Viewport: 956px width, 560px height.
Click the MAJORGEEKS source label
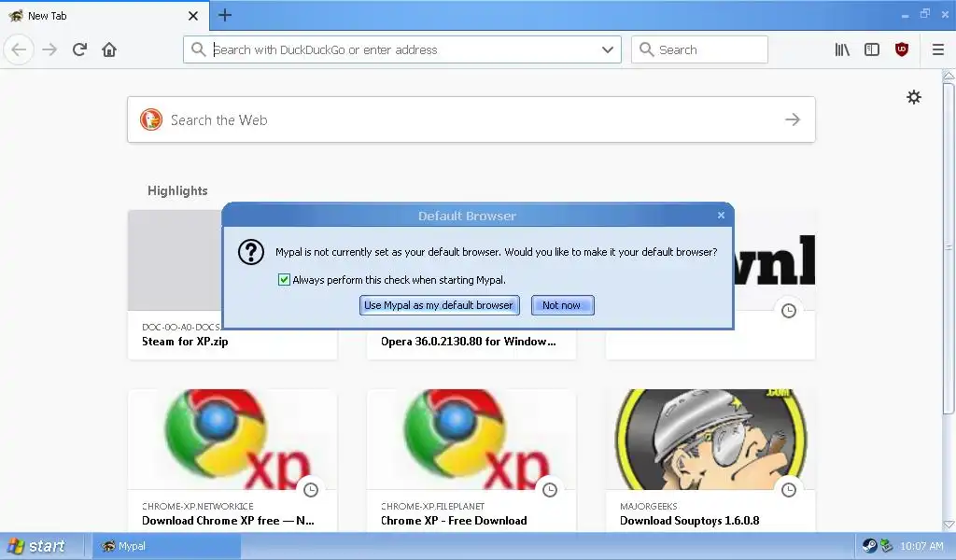click(x=648, y=506)
